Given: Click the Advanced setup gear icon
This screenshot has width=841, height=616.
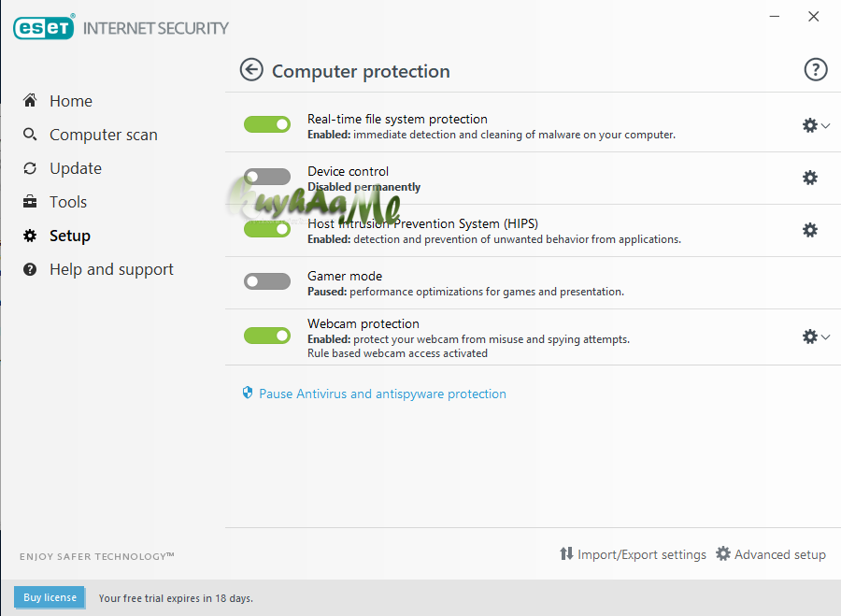Looking at the screenshot, I should (x=723, y=554).
